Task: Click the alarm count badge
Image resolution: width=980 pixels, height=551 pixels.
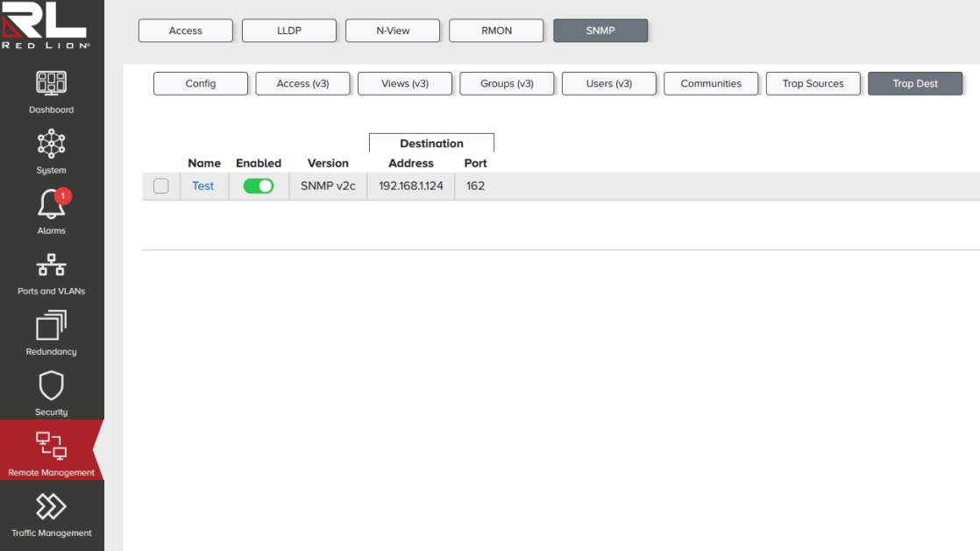Action: click(61, 194)
